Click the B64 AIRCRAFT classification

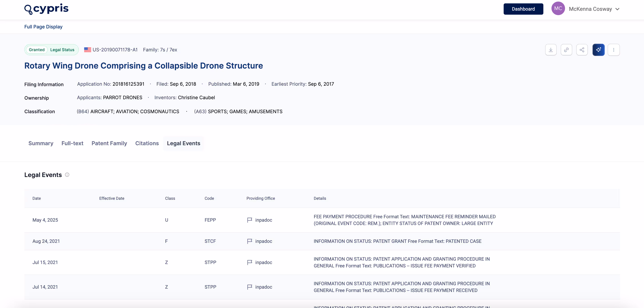[128, 112]
